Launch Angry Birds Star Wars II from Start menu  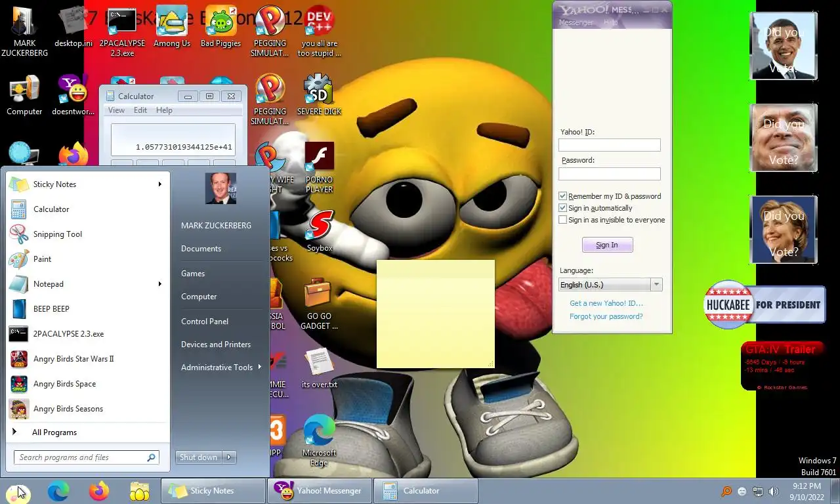click(87, 359)
